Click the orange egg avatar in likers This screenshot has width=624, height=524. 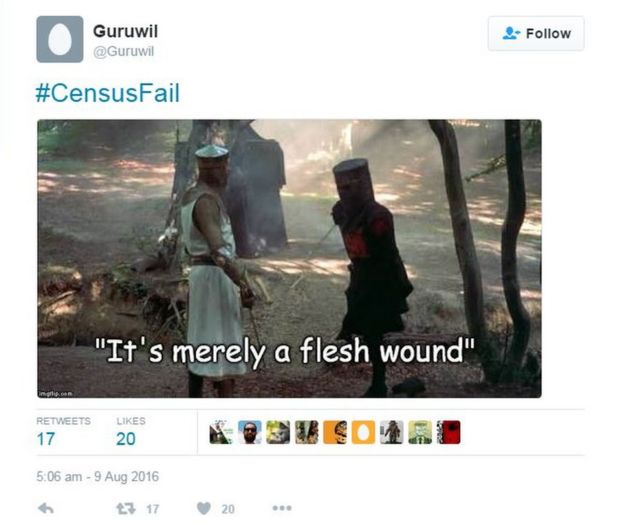pos(363,432)
